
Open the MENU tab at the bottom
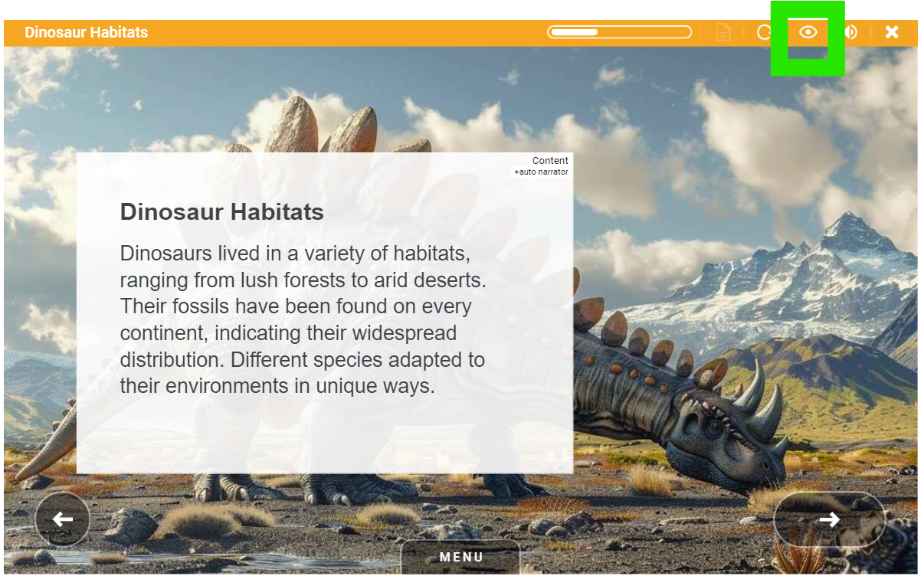point(461,557)
